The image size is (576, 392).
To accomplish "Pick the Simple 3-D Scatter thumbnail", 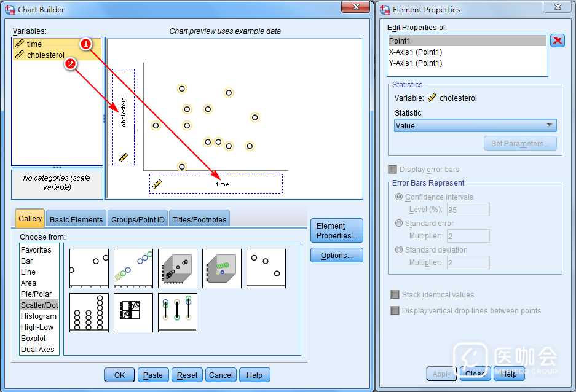I will click(x=178, y=269).
